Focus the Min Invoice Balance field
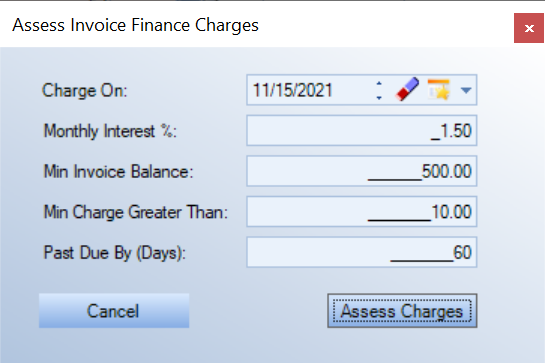This screenshot has width=545, height=363. pyautogui.click(x=362, y=171)
